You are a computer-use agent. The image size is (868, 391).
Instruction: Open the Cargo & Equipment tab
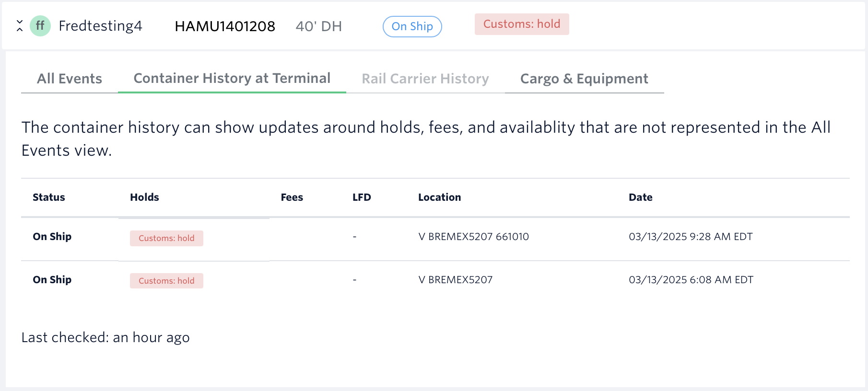(584, 79)
